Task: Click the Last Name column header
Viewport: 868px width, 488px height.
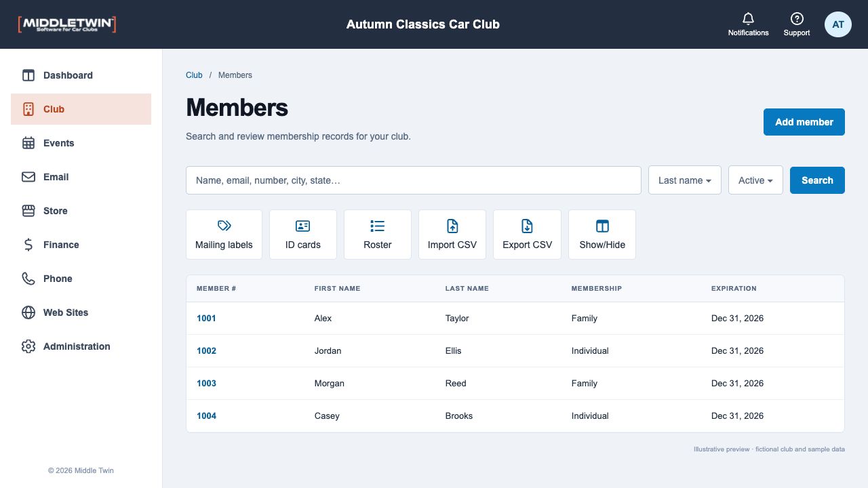Action: point(467,289)
